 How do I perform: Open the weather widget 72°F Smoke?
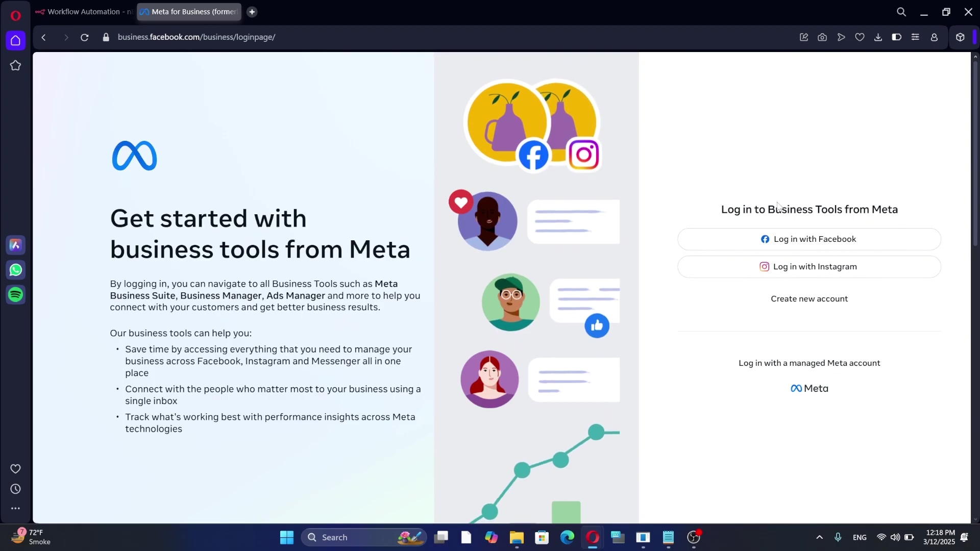pyautogui.click(x=32, y=537)
